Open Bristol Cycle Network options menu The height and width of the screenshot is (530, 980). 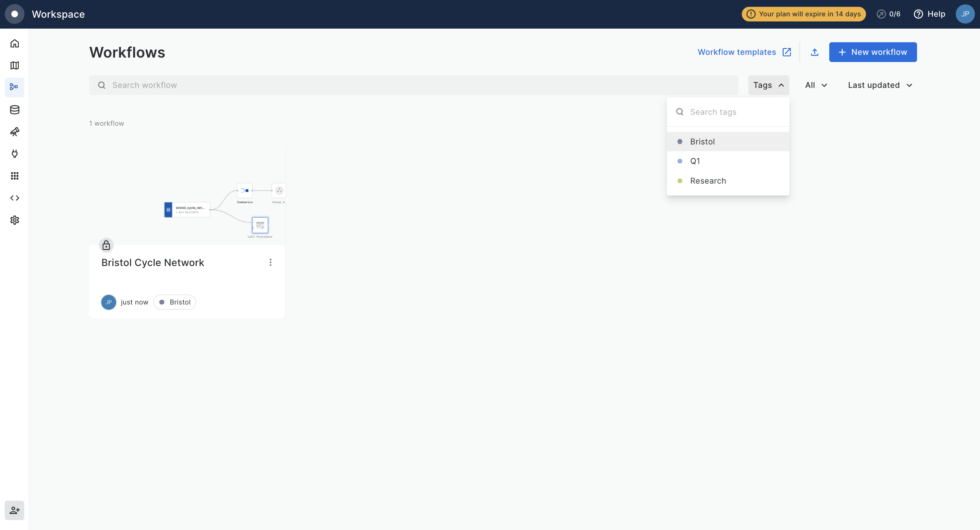coord(271,262)
